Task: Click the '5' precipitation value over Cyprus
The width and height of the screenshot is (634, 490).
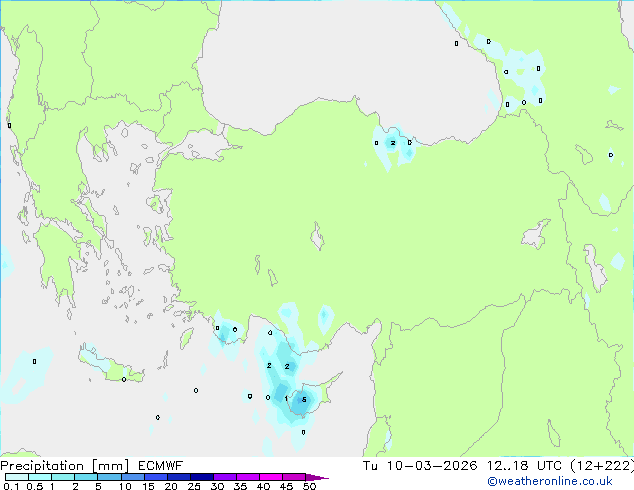Action: pos(304,400)
